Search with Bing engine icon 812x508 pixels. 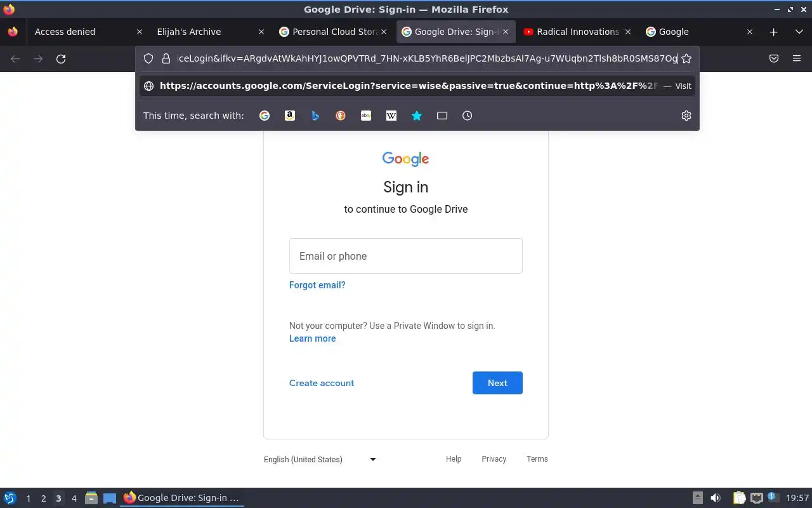(315, 116)
